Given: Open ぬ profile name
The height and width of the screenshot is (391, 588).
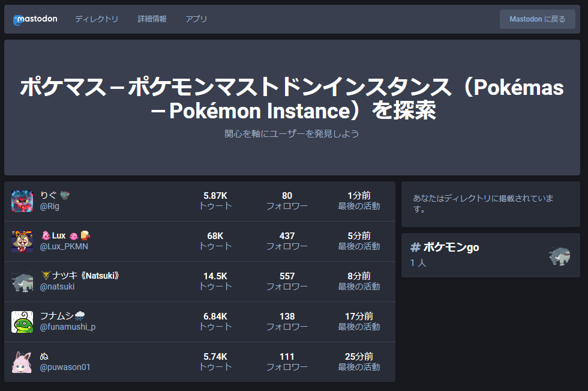Looking at the screenshot, I should [44, 356].
